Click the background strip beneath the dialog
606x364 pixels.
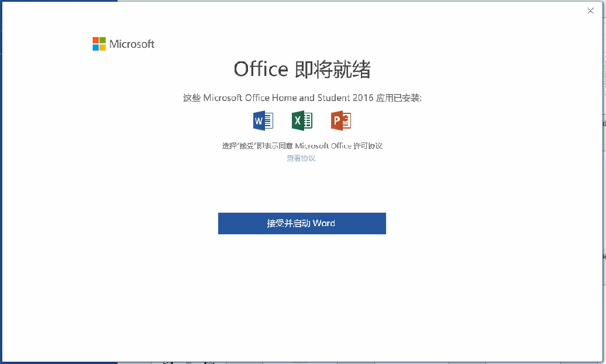coord(351,363)
